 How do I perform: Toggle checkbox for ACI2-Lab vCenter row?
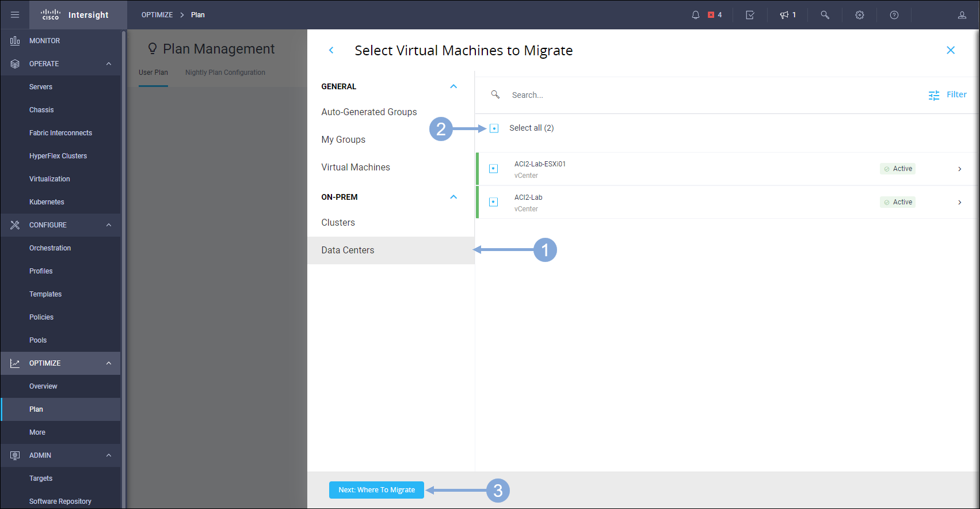493,202
